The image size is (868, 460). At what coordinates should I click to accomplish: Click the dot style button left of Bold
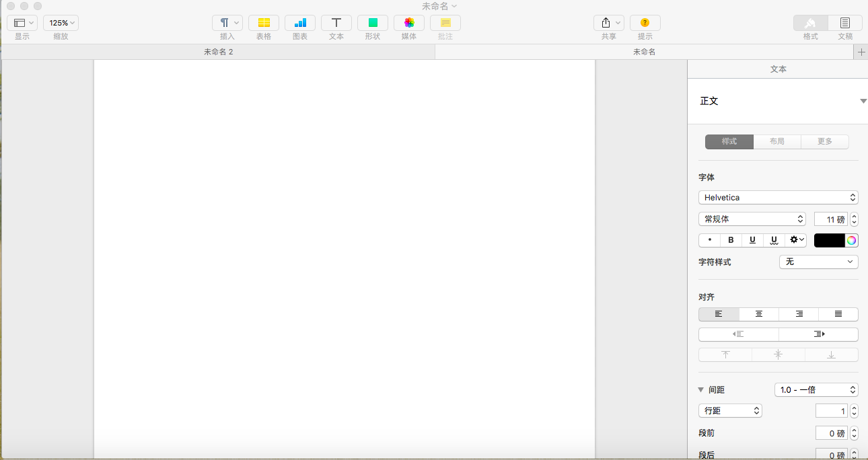coord(710,240)
